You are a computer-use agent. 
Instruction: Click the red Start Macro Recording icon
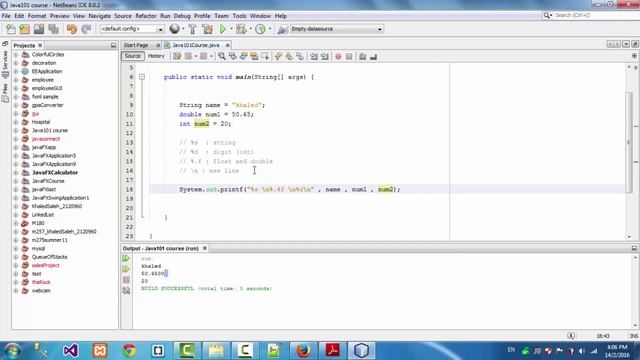click(x=338, y=56)
